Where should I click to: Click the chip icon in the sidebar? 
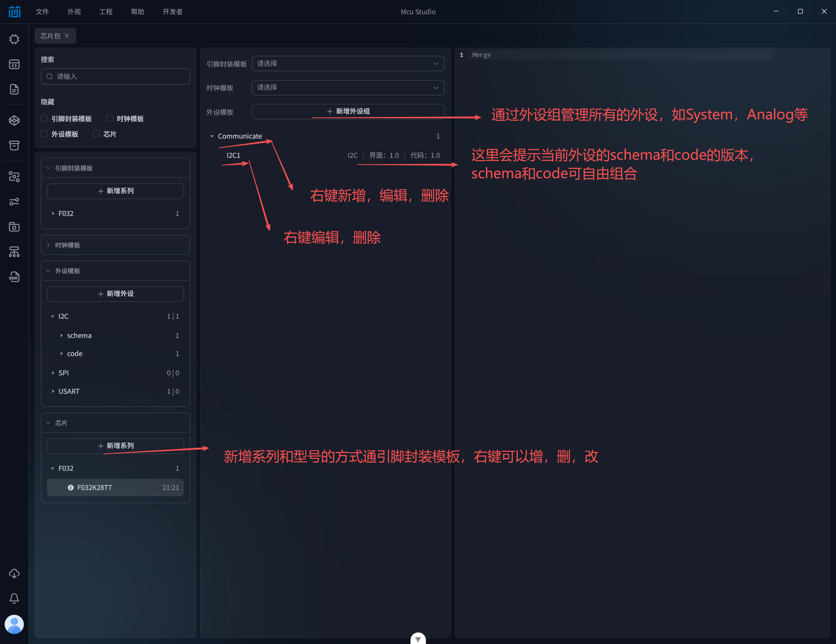pos(14,39)
